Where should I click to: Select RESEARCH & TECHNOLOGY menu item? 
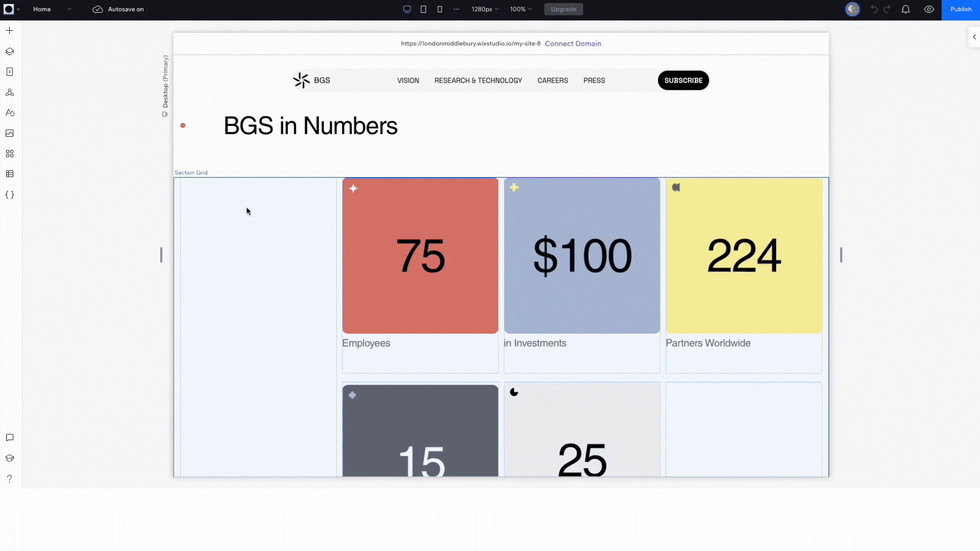click(x=478, y=81)
